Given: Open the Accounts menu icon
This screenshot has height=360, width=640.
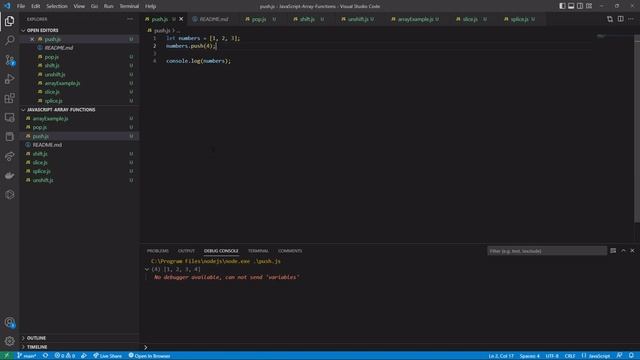Looking at the screenshot, I should coord(9,322).
